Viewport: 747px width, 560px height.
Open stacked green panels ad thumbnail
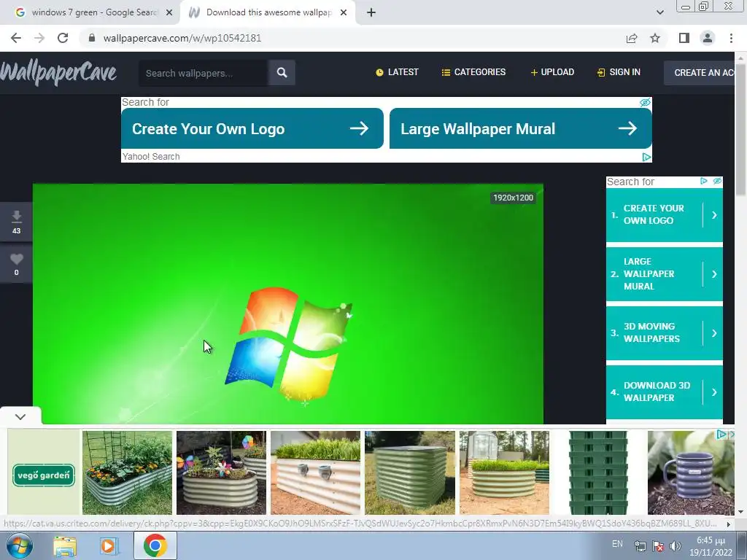pos(598,473)
